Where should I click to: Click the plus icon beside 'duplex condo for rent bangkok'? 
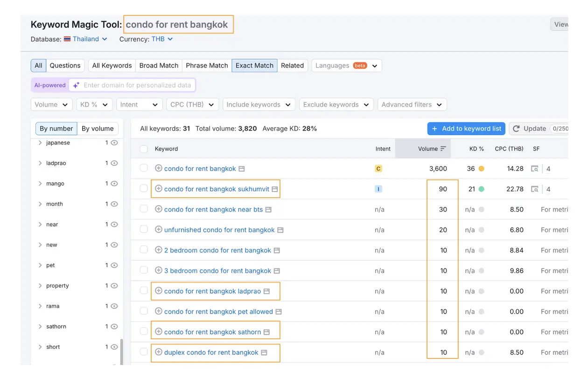(x=159, y=352)
